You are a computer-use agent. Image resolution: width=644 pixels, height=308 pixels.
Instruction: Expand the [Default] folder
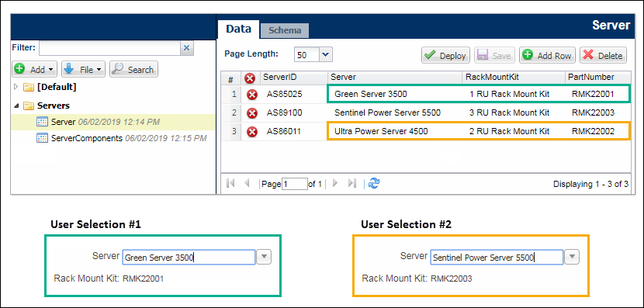pos(16,87)
